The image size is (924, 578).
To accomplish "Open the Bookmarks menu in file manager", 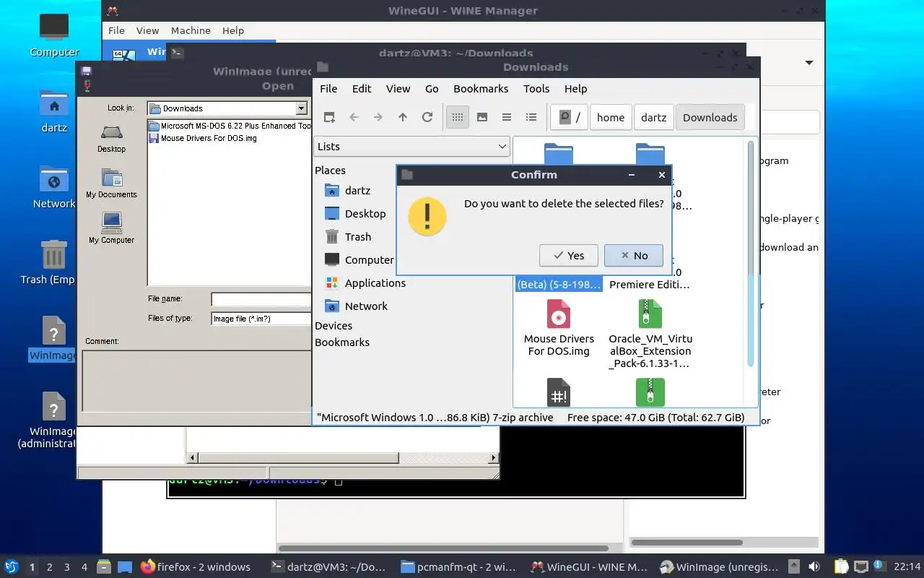I will [481, 89].
